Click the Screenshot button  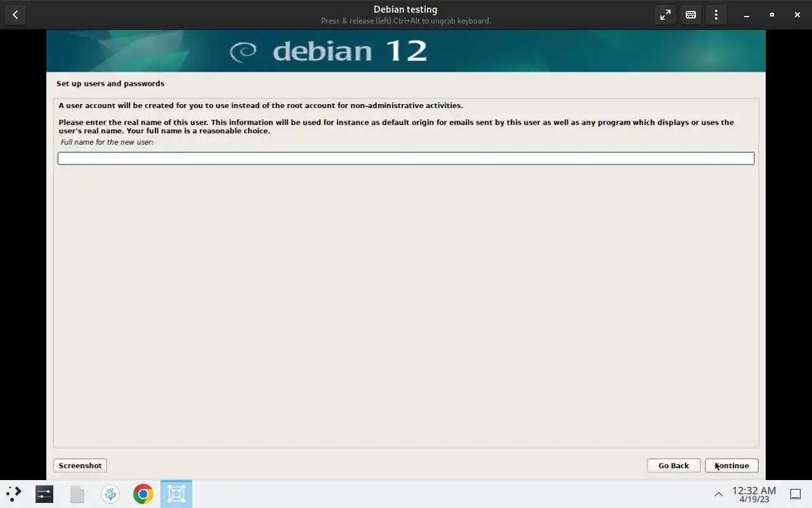[80, 465]
